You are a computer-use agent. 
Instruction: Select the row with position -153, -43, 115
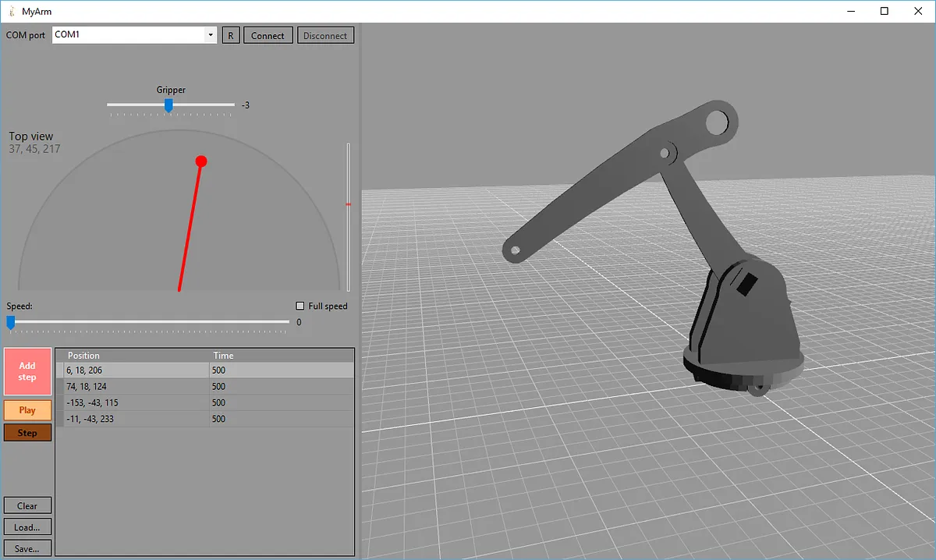(133, 402)
